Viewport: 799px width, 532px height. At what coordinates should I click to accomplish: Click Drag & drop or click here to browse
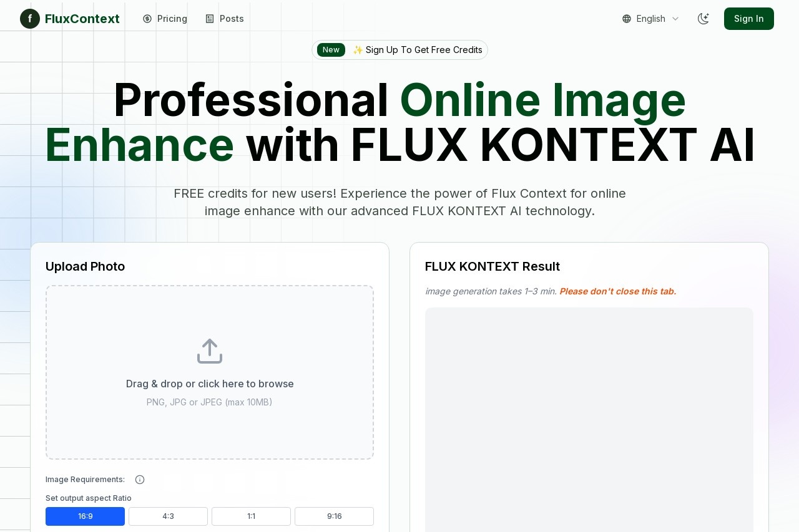tap(210, 384)
